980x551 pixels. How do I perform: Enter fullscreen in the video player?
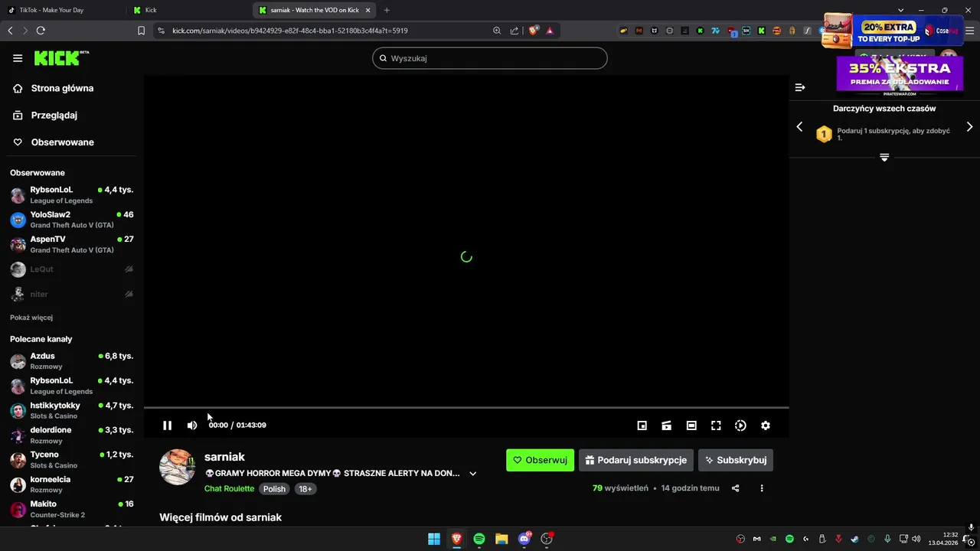click(x=716, y=425)
